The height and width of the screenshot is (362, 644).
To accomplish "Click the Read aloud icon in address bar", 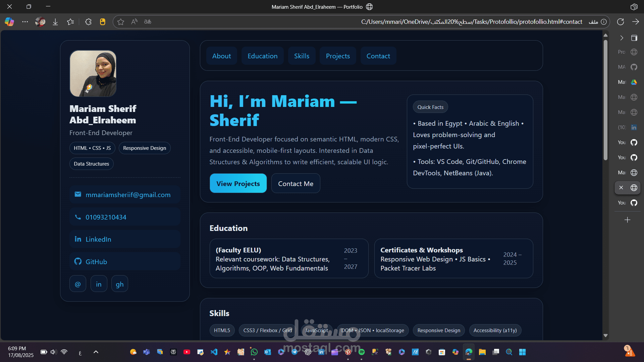I will (134, 22).
